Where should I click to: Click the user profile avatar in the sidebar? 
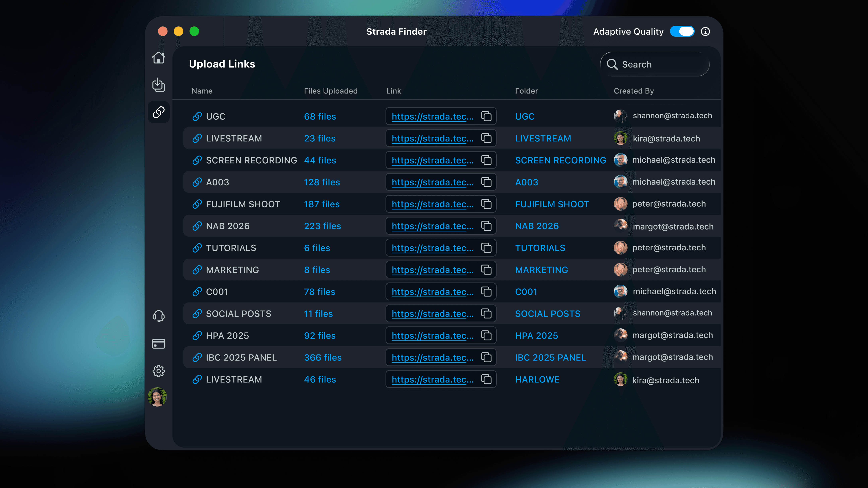(x=157, y=397)
